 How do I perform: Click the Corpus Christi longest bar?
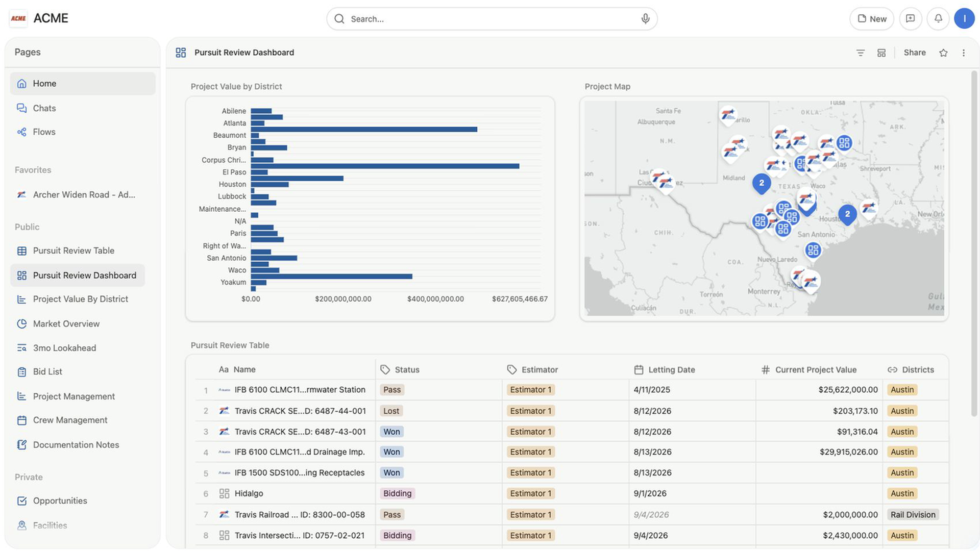click(x=385, y=166)
